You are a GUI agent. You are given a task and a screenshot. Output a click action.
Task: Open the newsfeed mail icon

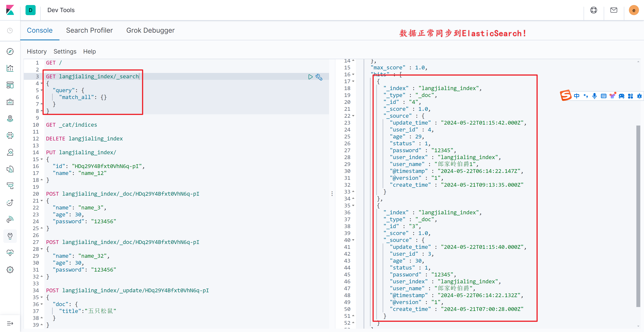[614, 10]
